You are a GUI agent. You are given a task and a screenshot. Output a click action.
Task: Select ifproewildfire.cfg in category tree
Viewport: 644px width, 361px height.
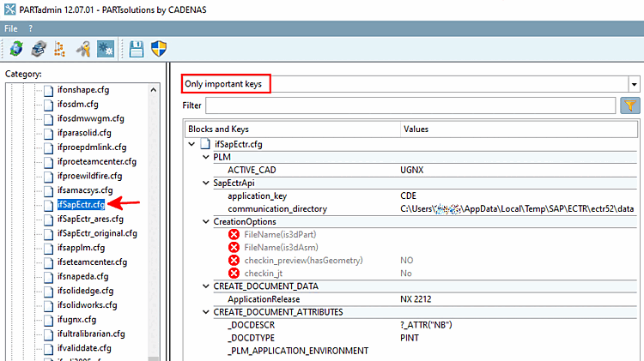coord(89,176)
